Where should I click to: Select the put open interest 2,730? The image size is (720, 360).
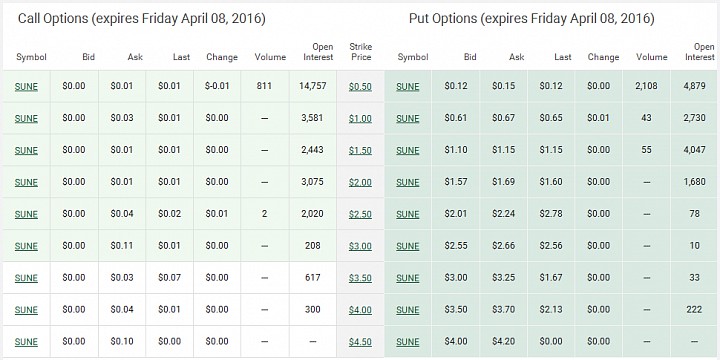click(694, 118)
